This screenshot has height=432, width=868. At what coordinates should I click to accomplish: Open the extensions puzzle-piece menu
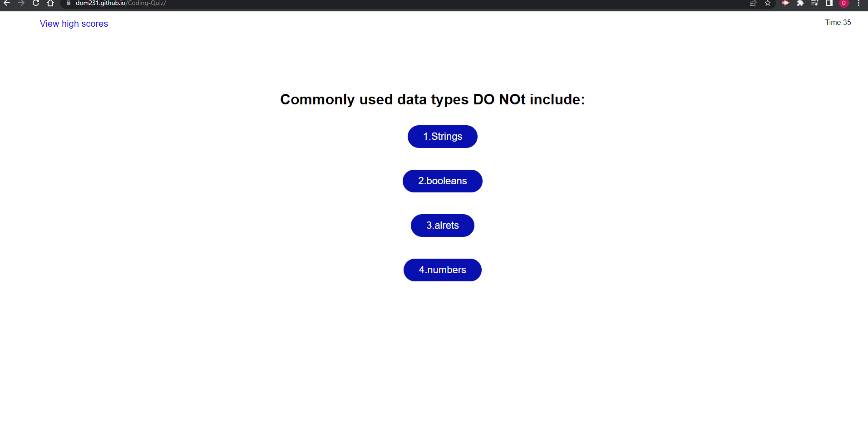pyautogui.click(x=800, y=4)
